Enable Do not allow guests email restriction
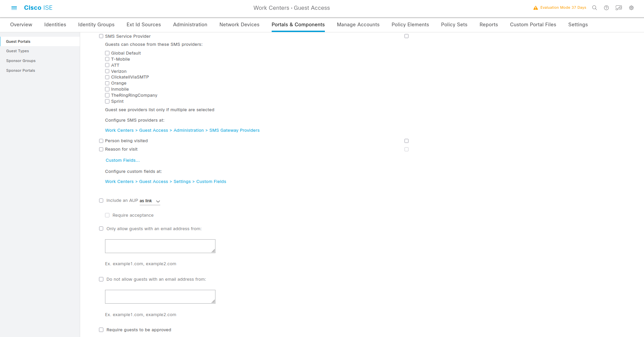Viewport: 644px width, 337px height. [101, 279]
